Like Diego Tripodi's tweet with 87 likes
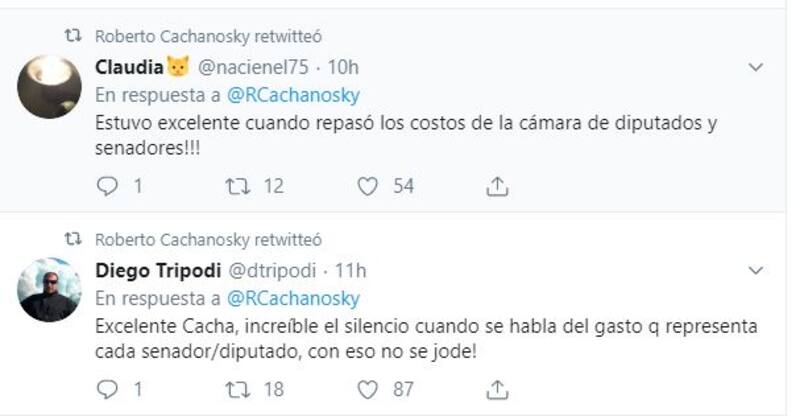800x416 pixels. click(x=368, y=387)
